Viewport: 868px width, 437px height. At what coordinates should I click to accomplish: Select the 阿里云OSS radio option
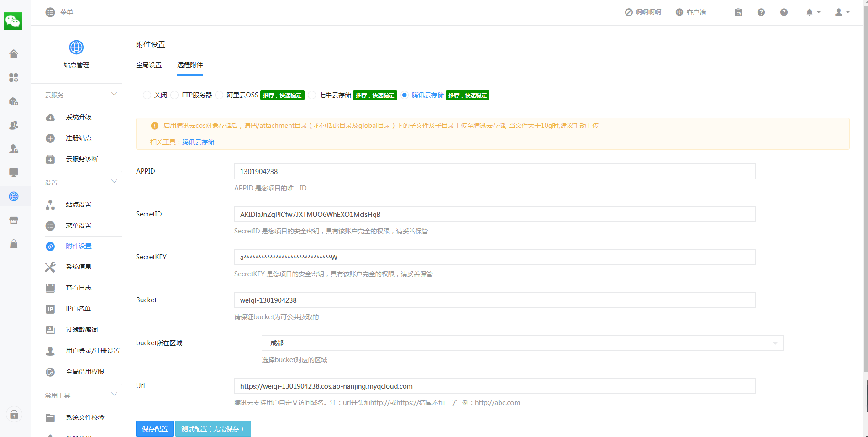[219, 95]
